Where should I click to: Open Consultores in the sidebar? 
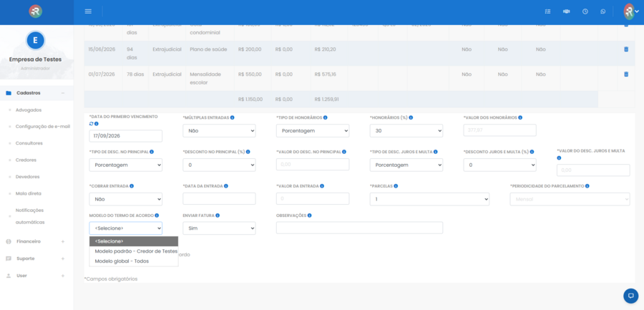point(29,143)
